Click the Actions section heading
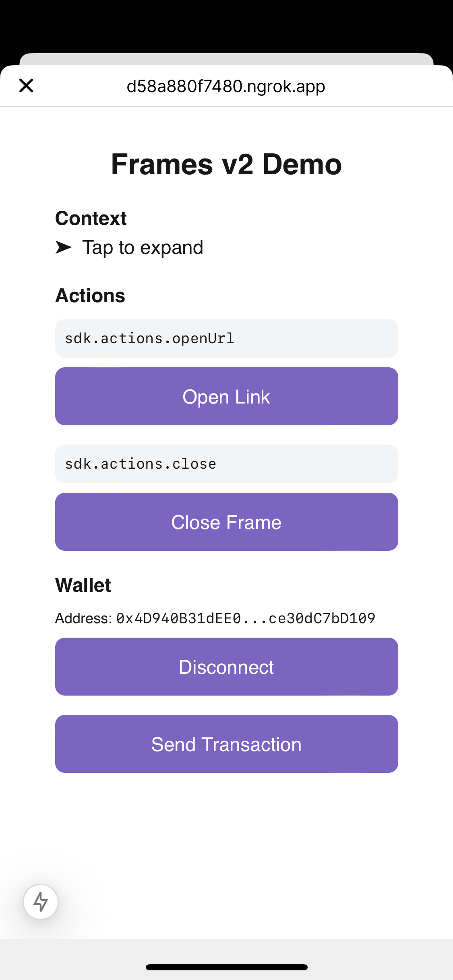 (x=90, y=296)
